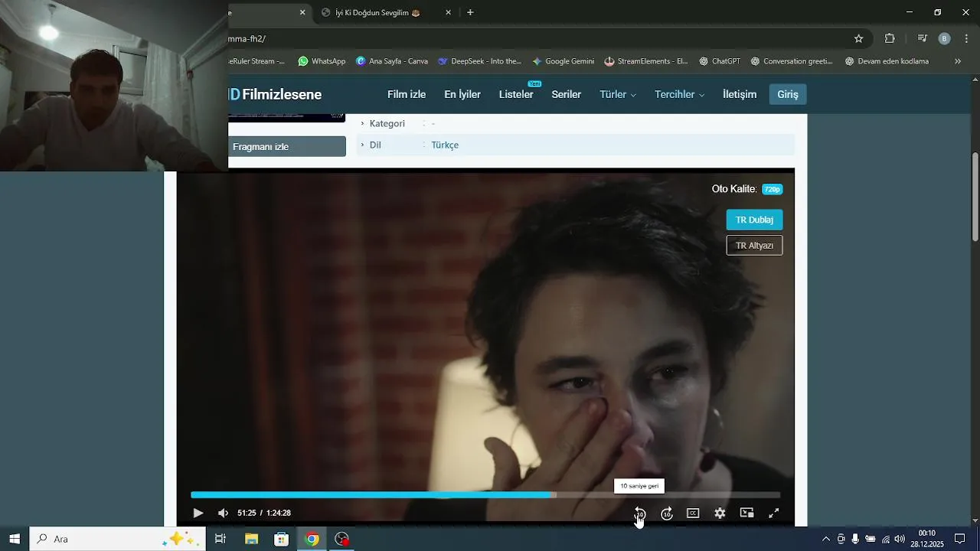Open the Chrome three-dot menu
Screen dimensions: 980x551
click(x=967, y=38)
